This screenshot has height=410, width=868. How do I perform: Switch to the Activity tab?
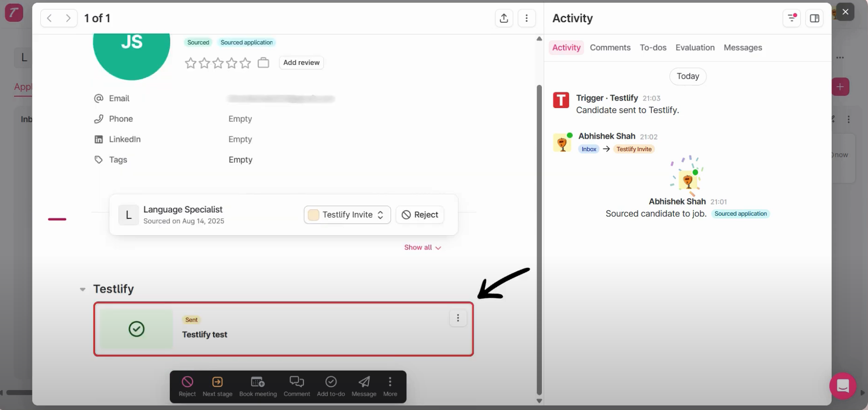(x=566, y=48)
